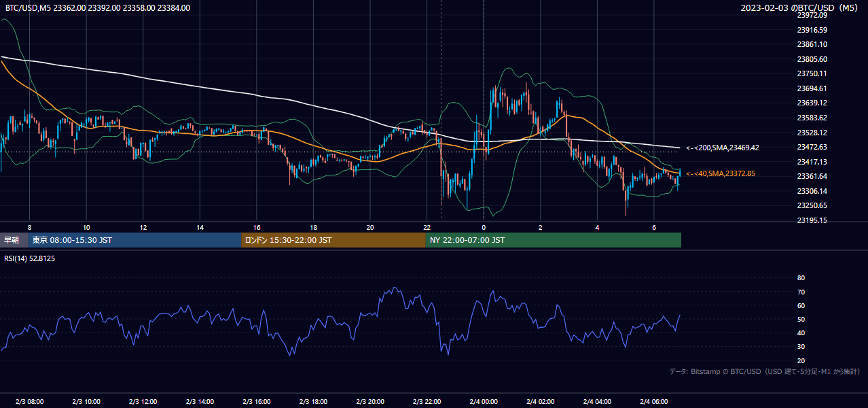Click RSI scale value 80
This screenshot has width=868, height=408.
tap(801, 278)
